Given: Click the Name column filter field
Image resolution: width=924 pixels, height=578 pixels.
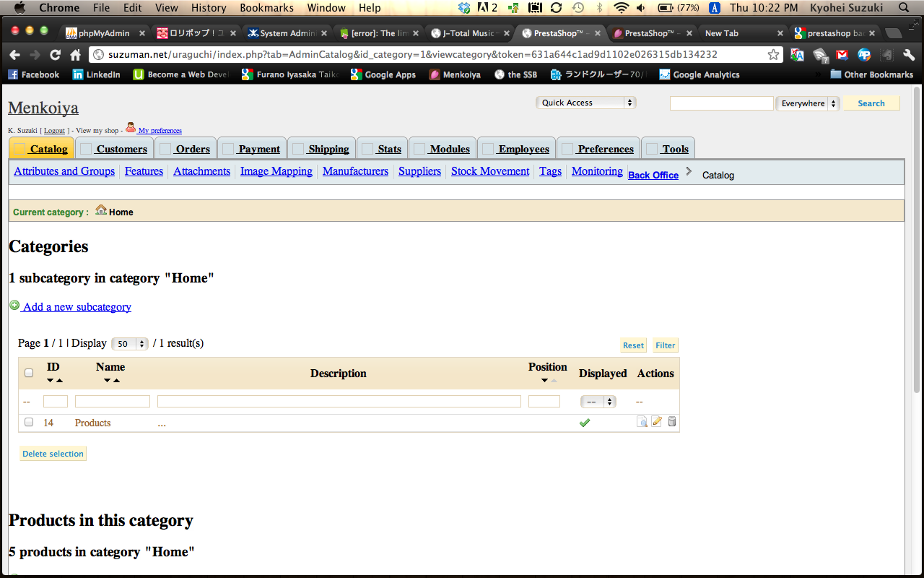Looking at the screenshot, I should tap(113, 401).
